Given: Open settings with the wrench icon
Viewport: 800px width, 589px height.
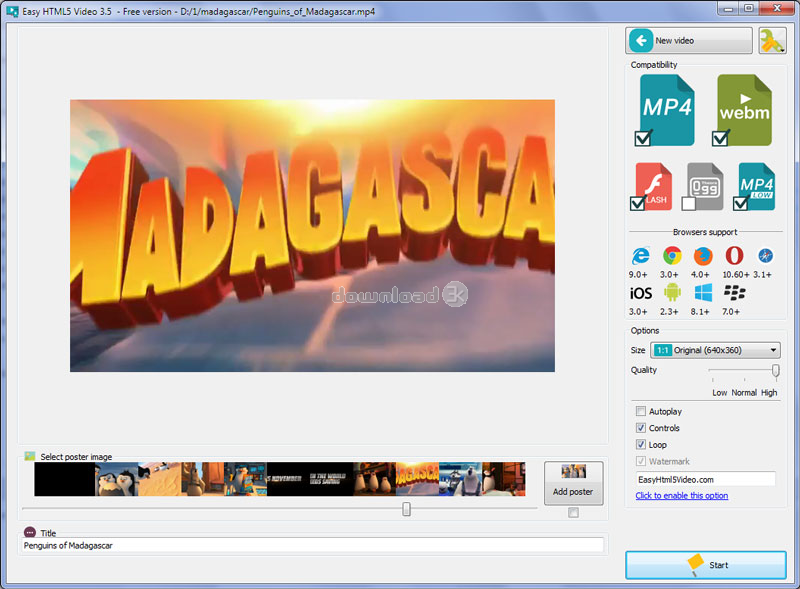Looking at the screenshot, I should (771, 41).
